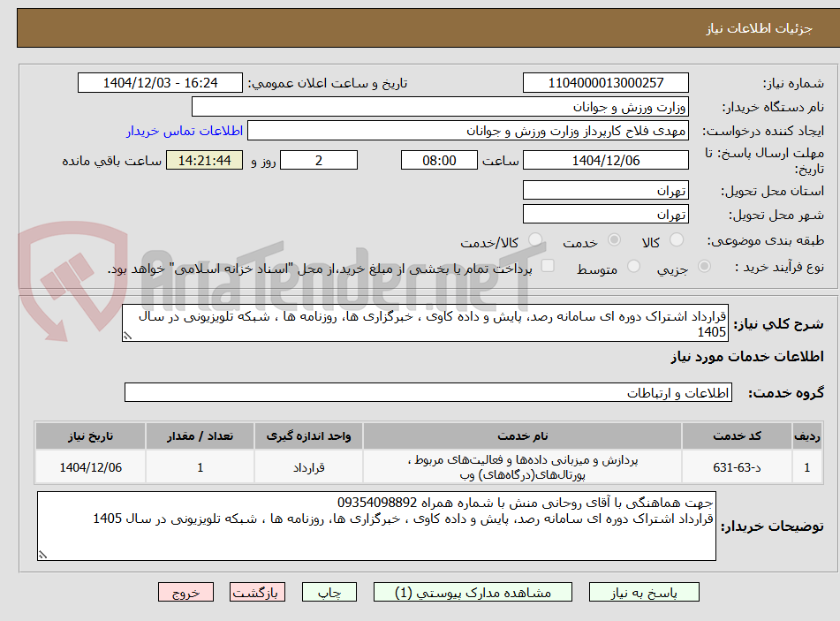
Task: Click the remaining time field 14:21:44
Action: pyautogui.click(x=204, y=160)
